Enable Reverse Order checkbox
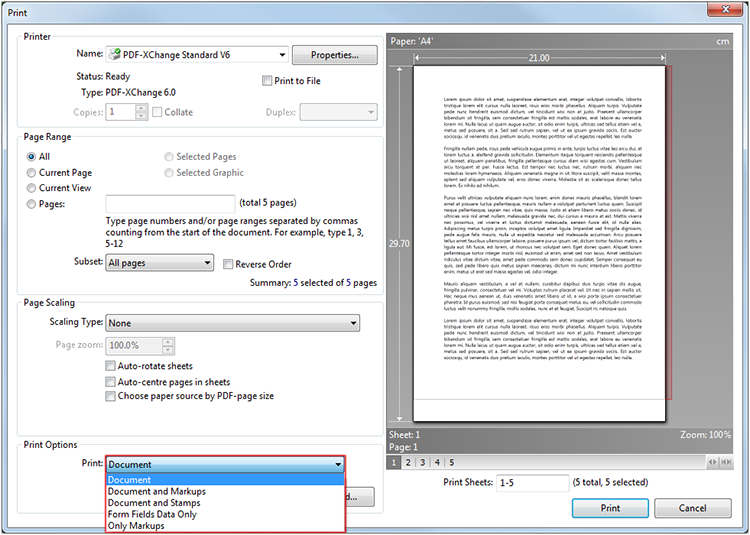750x535 pixels. (x=228, y=264)
